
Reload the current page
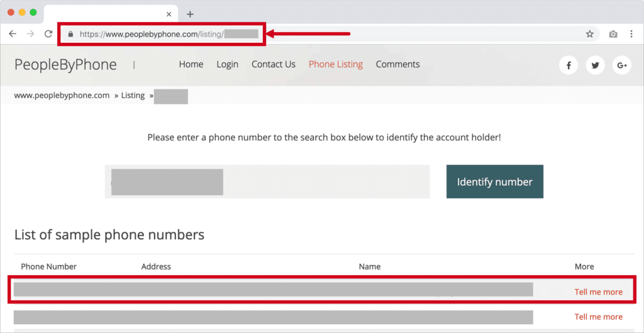tap(48, 34)
